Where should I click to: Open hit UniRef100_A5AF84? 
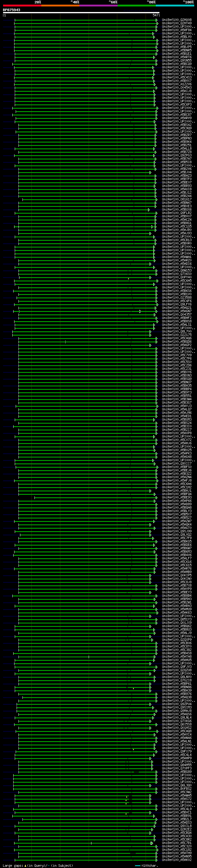177,30
